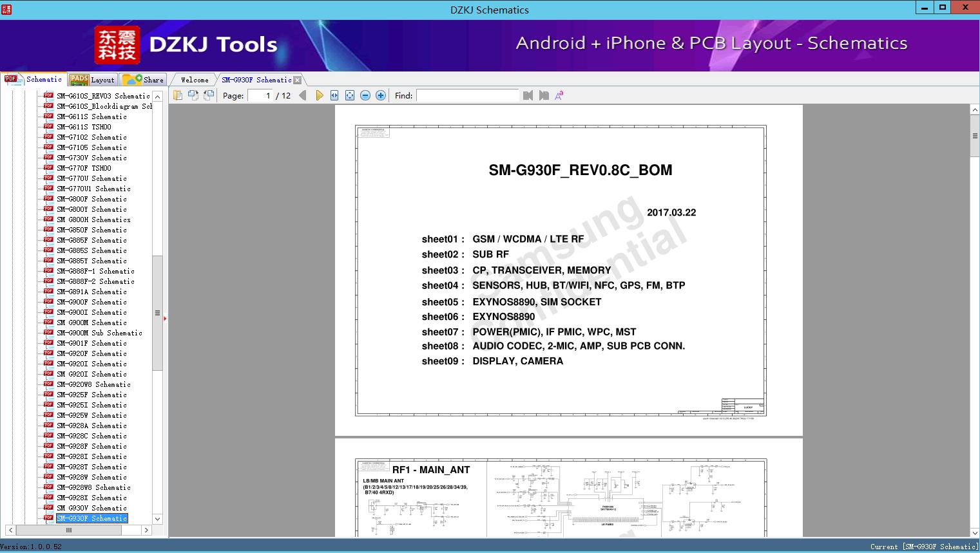Open SM-G800H Schematics entry

tap(93, 220)
